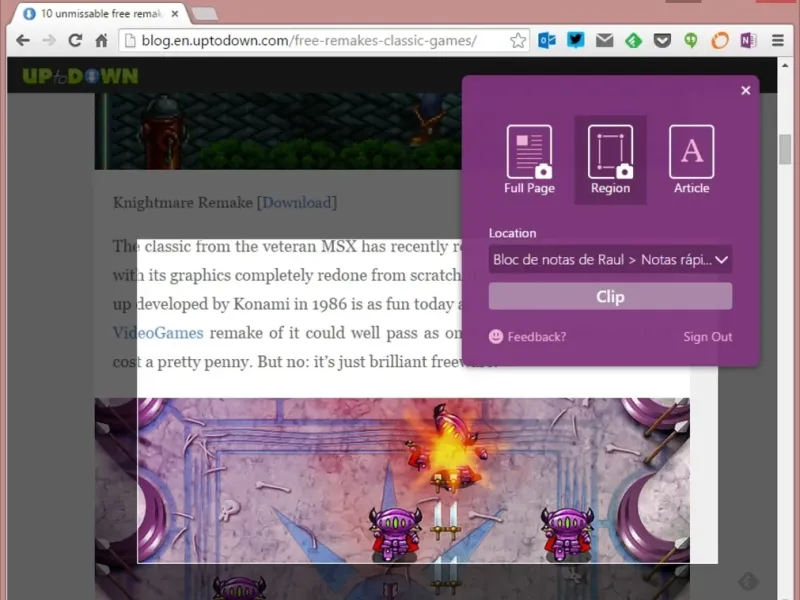Open the Location notebook dropdown
The image size is (800, 600).
tap(610, 260)
